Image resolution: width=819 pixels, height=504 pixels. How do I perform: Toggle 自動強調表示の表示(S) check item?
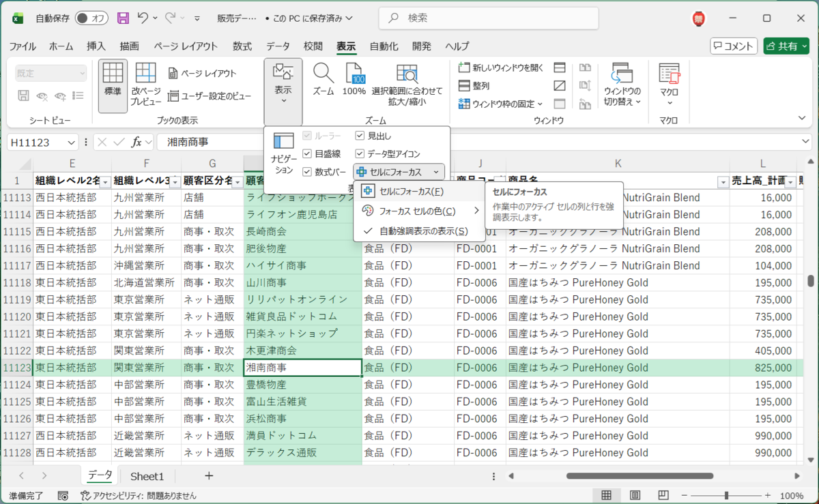[418, 231]
